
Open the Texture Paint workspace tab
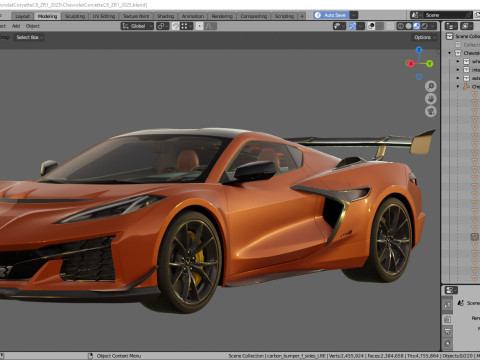[136, 16]
